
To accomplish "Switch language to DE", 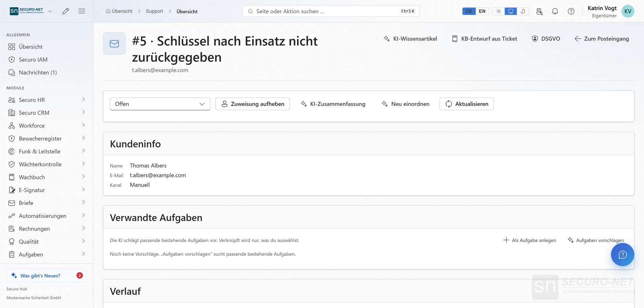I will (469, 11).
